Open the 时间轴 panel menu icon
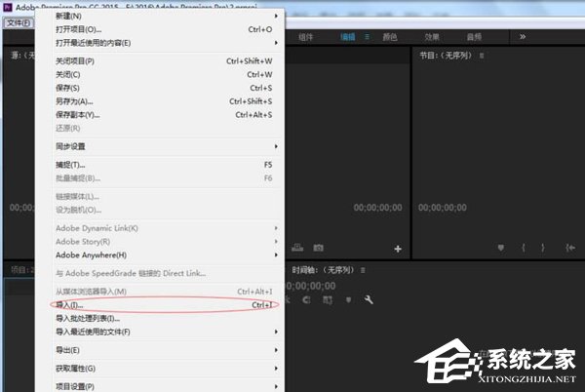This screenshot has height=392, width=585. tap(363, 270)
